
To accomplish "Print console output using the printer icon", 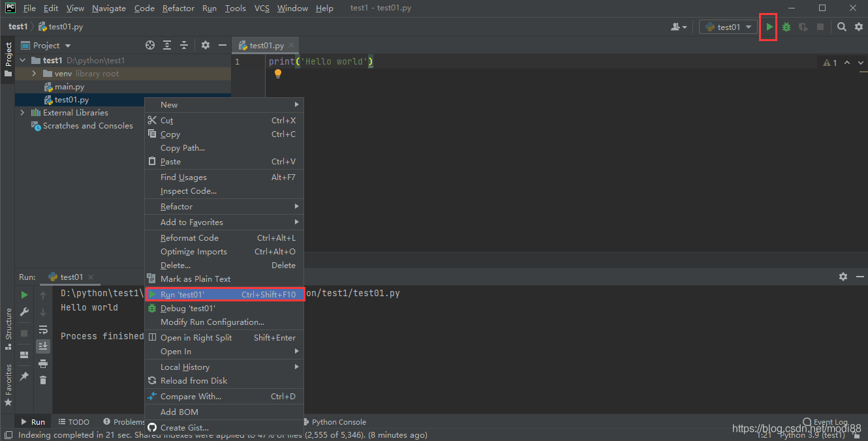I will [x=42, y=363].
